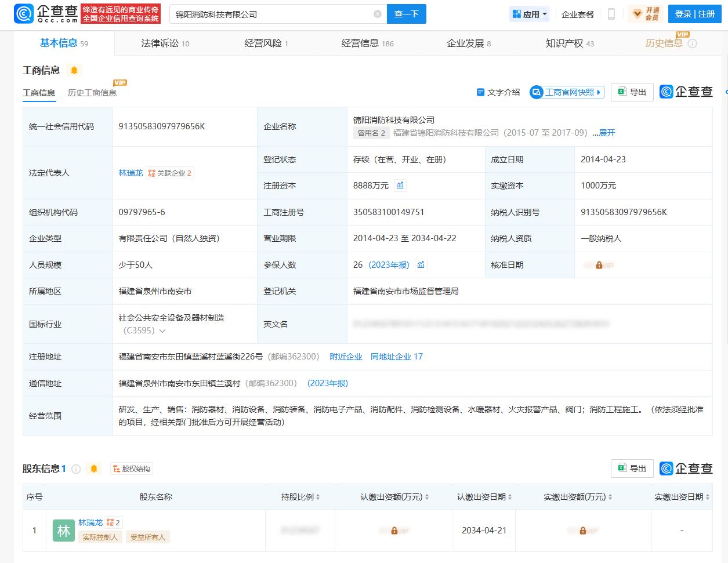The width and height of the screenshot is (728, 563).
Task: Click the 林 avatar in shareholder row
Action: click(64, 531)
